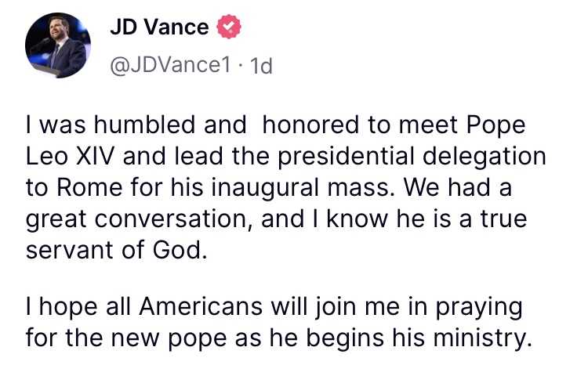The height and width of the screenshot is (376, 588).
Task: Click the word "praying" in the post
Action: [479, 308]
